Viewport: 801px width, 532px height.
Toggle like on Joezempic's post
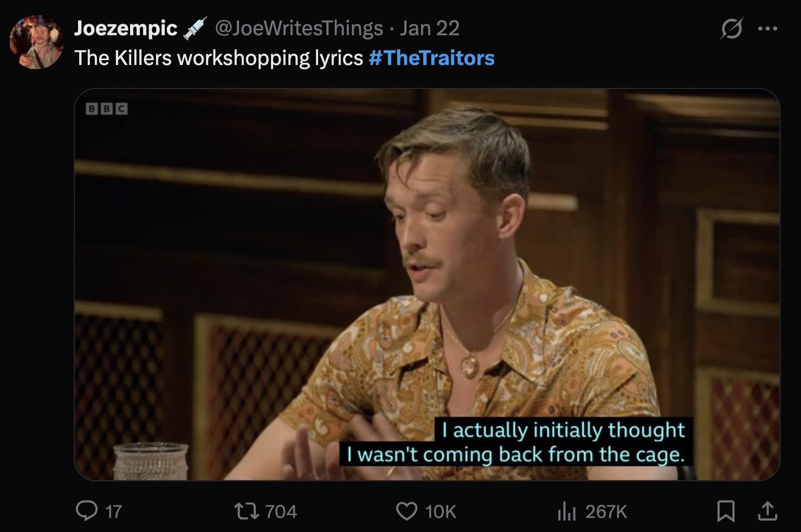pos(406,510)
